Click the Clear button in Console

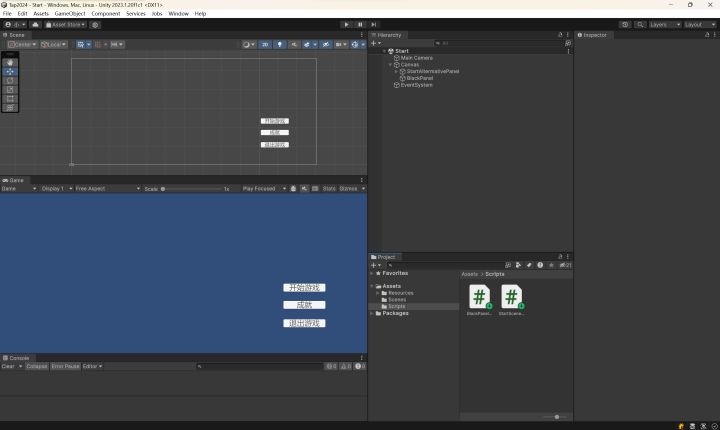pos(8,366)
